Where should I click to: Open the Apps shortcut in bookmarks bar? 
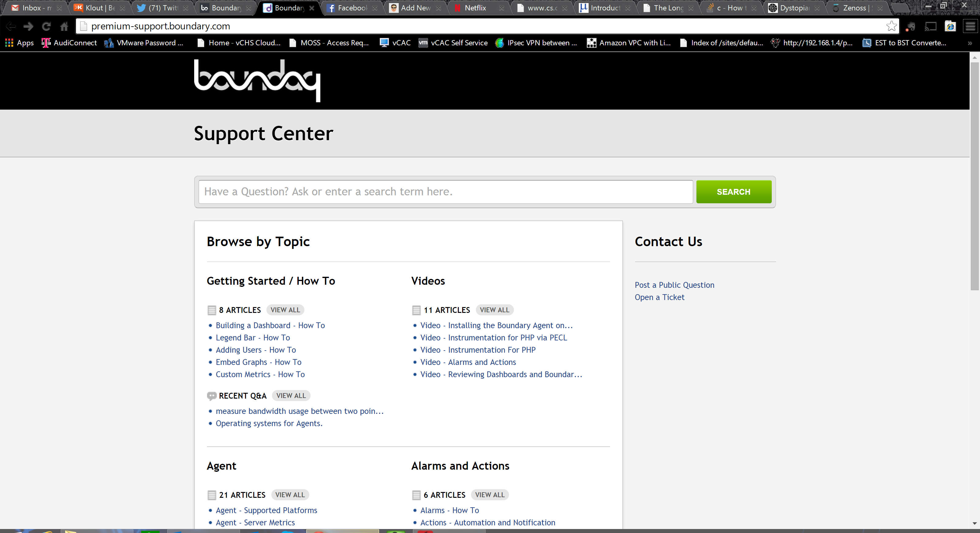19,43
